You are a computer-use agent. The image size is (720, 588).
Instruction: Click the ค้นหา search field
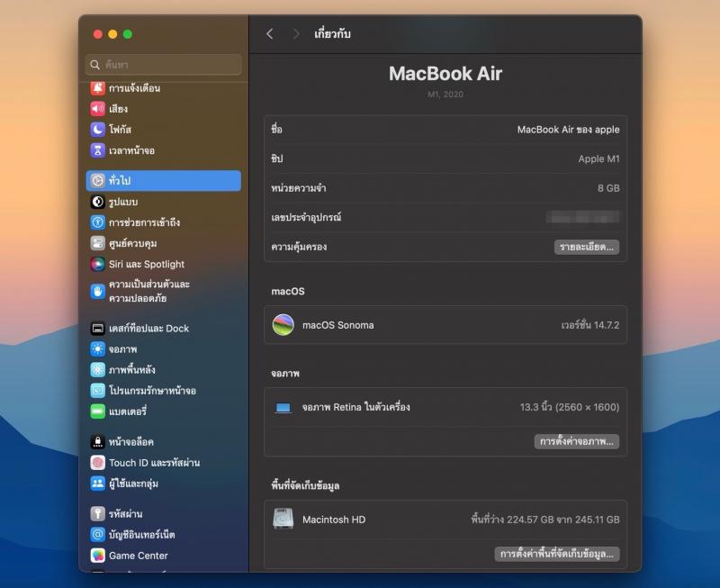[x=164, y=65]
